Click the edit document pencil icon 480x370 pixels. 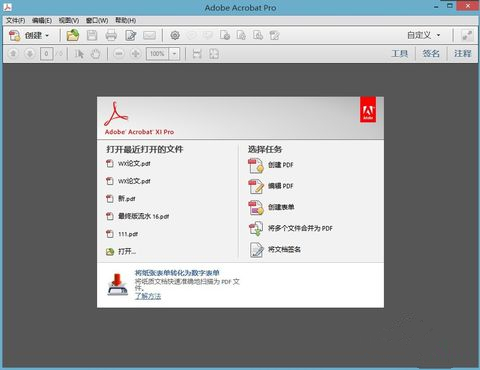(131, 35)
